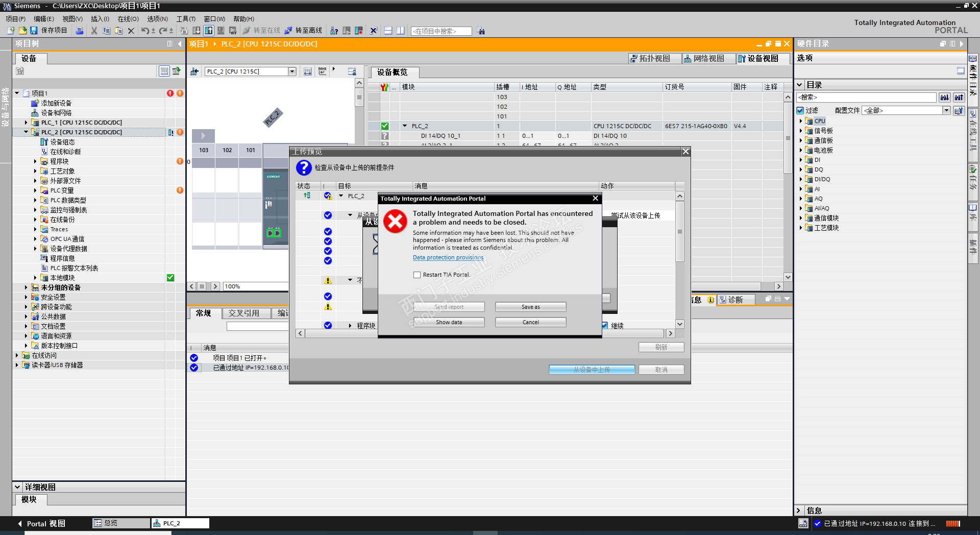Viewport: 980px width, 535px height.
Task: Select the DI/DQ folder in hardware catalog
Action: (x=822, y=179)
